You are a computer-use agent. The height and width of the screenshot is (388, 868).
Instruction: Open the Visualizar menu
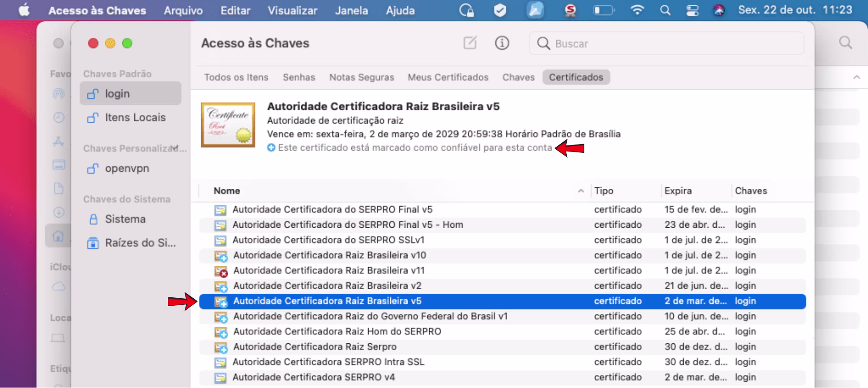[x=292, y=11]
